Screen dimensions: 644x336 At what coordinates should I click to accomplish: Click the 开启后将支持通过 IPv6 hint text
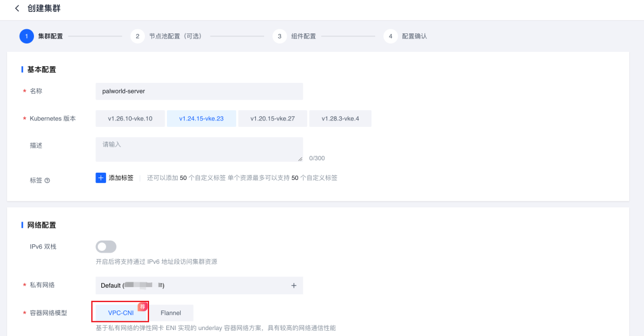156,262
